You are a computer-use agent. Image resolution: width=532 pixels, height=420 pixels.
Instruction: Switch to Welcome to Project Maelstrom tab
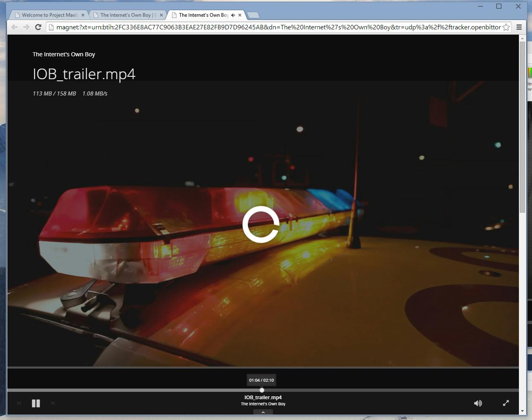click(x=49, y=15)
